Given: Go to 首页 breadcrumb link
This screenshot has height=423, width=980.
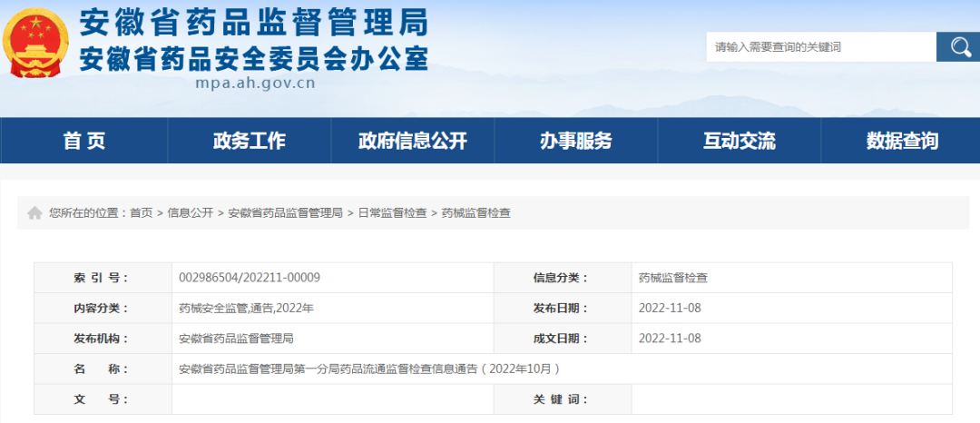Looking at the screenshot, I should (x=142, y=213).
